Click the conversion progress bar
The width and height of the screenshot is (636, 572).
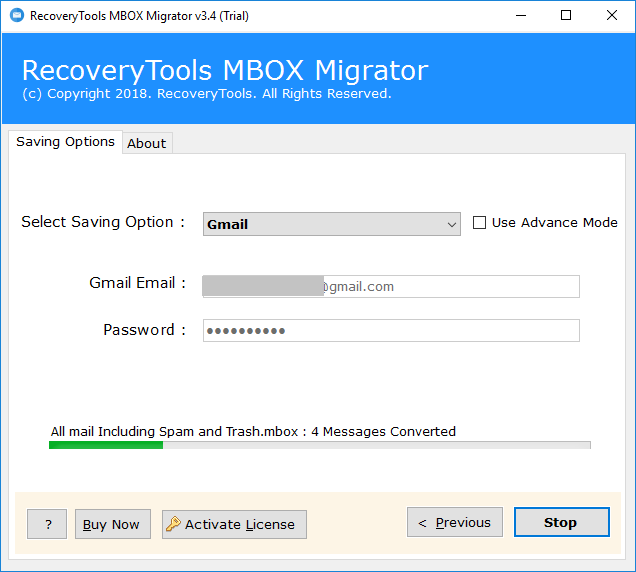pyautogui.click(x=320, y=445)
